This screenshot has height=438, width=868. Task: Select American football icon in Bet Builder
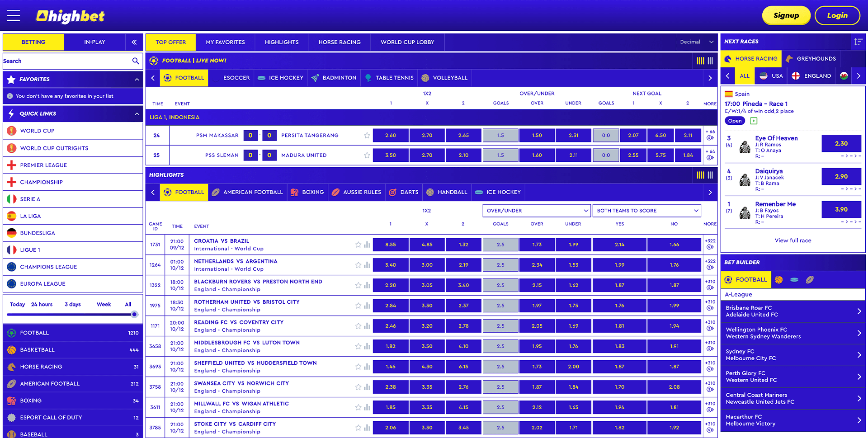[810, 280]
